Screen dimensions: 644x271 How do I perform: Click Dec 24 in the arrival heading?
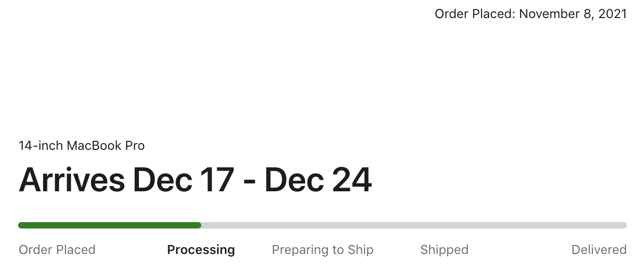point(318,180)
